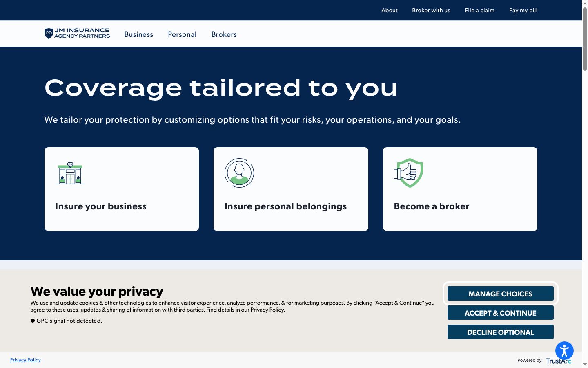This screenshot has width=588, height=368.
Task: Open Pay my bill
Action: pos(523,10)
